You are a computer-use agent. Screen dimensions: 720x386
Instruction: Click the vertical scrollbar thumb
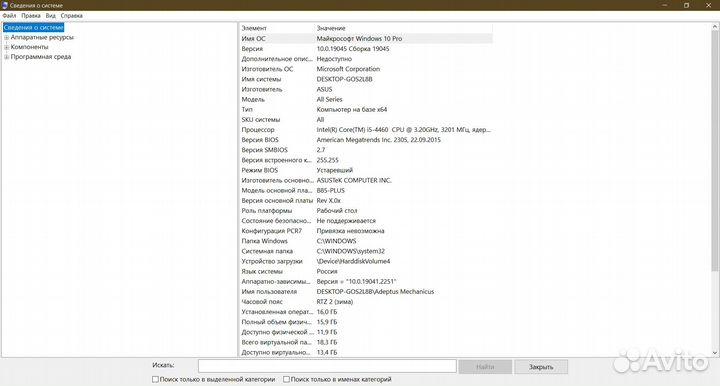coord(714,151)
